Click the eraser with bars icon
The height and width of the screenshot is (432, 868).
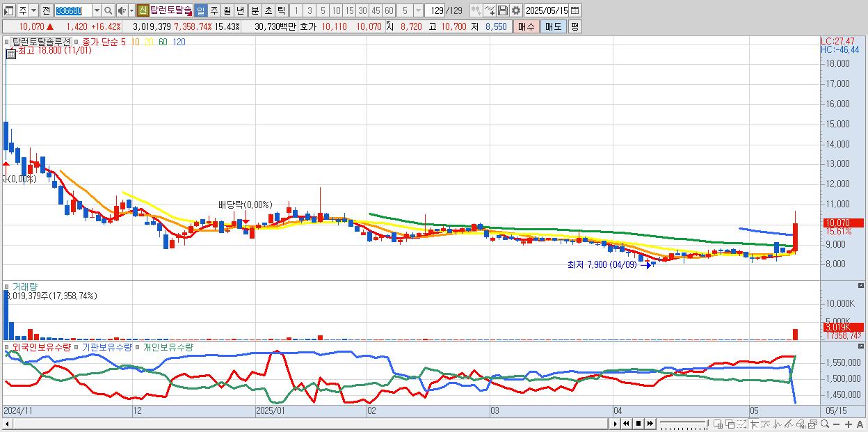click(x=802, y=424)
